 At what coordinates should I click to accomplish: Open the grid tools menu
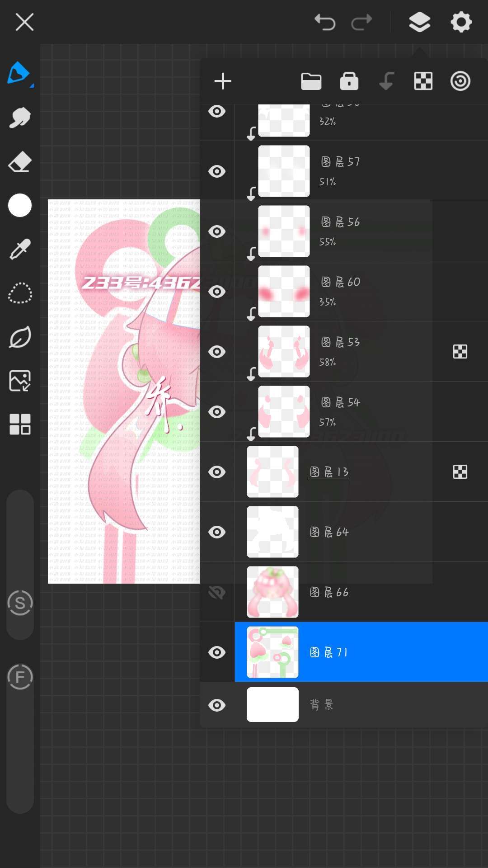click(20, 425)
